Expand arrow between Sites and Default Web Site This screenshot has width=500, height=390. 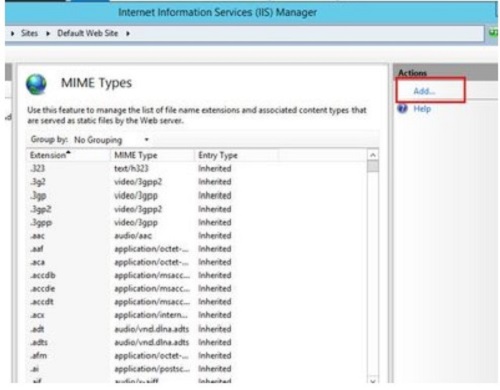click(48, 33)
